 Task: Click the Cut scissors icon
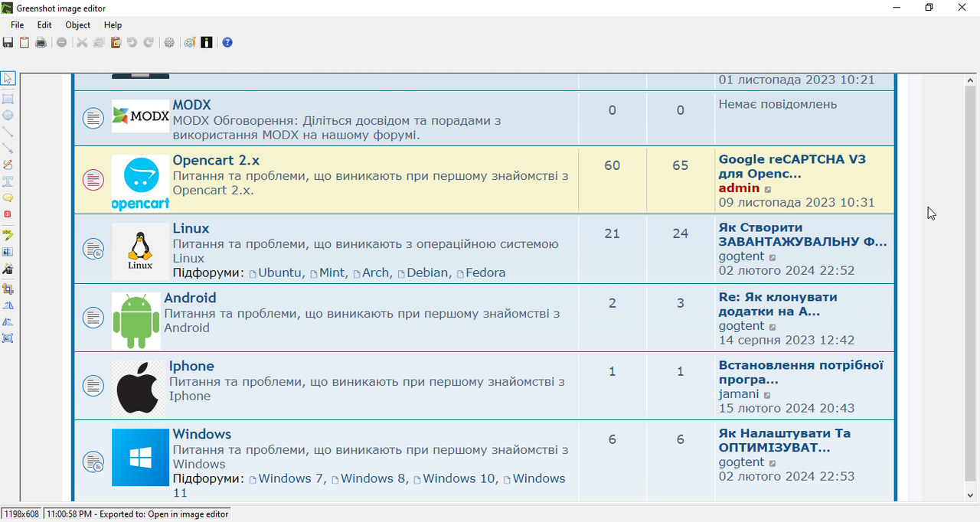click(x=82, y=43)
